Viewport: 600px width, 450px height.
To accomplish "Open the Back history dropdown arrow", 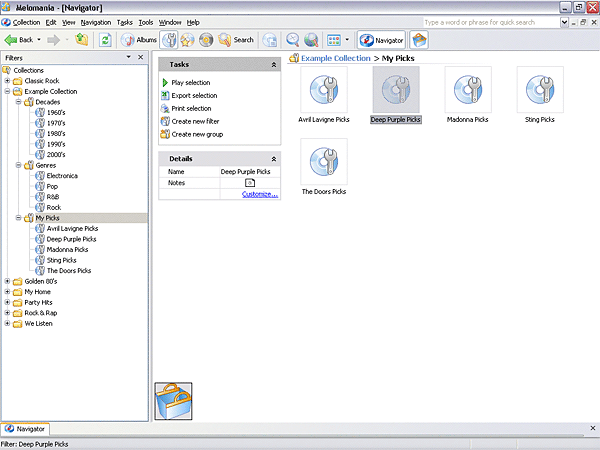I will pos(39,40).
